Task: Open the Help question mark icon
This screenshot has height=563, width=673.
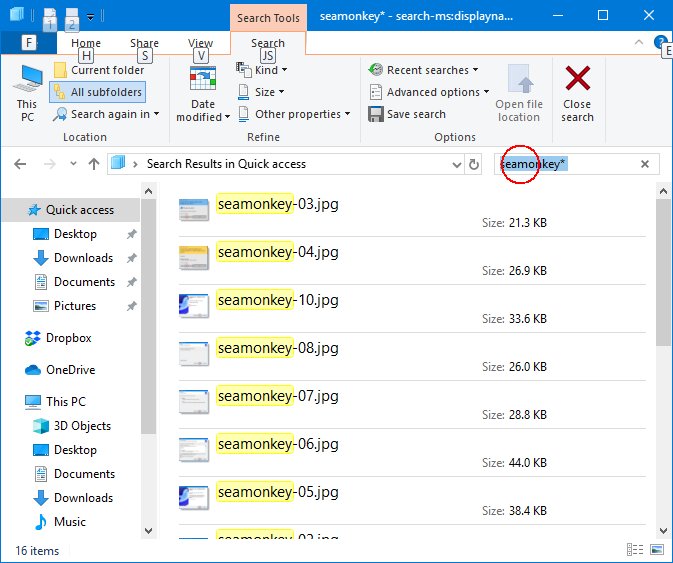Action: point(660,42)
